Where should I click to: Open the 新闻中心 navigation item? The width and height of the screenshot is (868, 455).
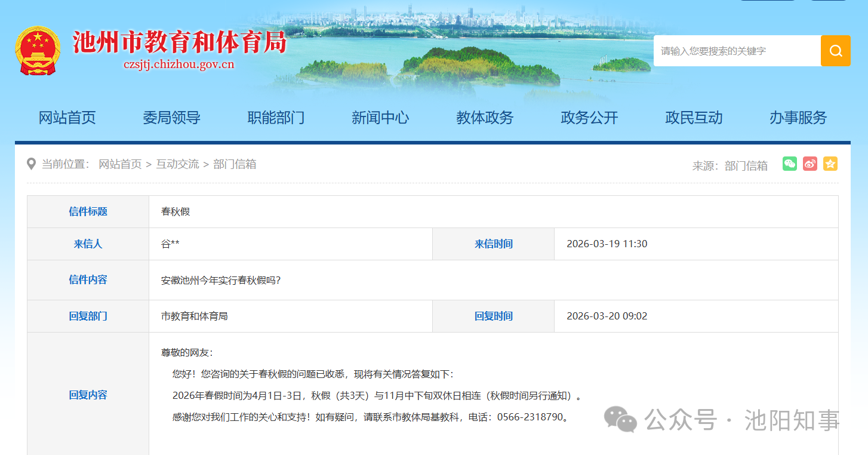(x=380, y=118)
